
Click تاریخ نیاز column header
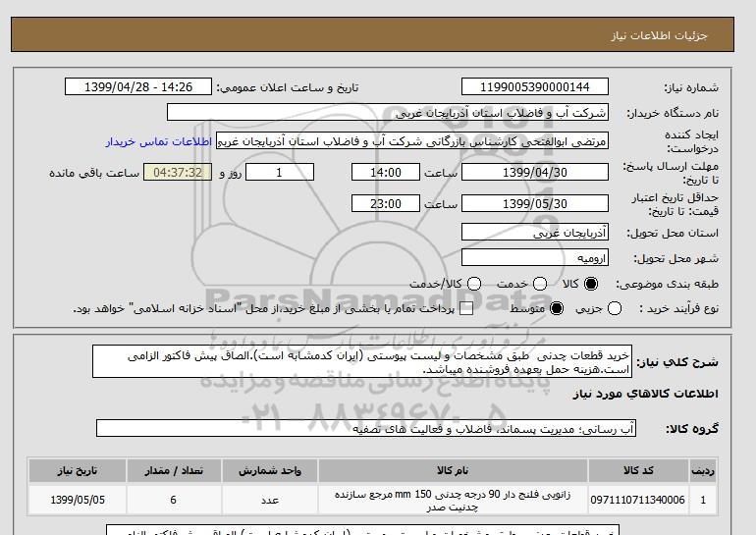click(x=78, y=471)
